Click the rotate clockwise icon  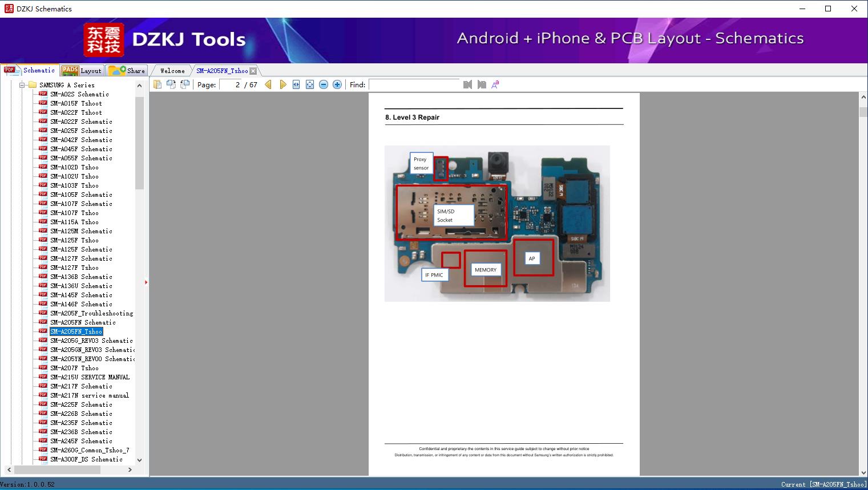point(185,84)
